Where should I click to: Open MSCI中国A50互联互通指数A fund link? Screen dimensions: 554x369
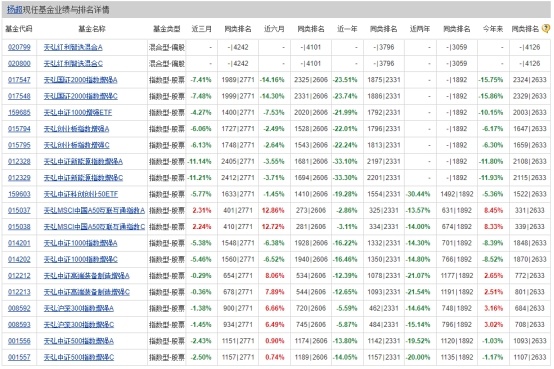94,211
